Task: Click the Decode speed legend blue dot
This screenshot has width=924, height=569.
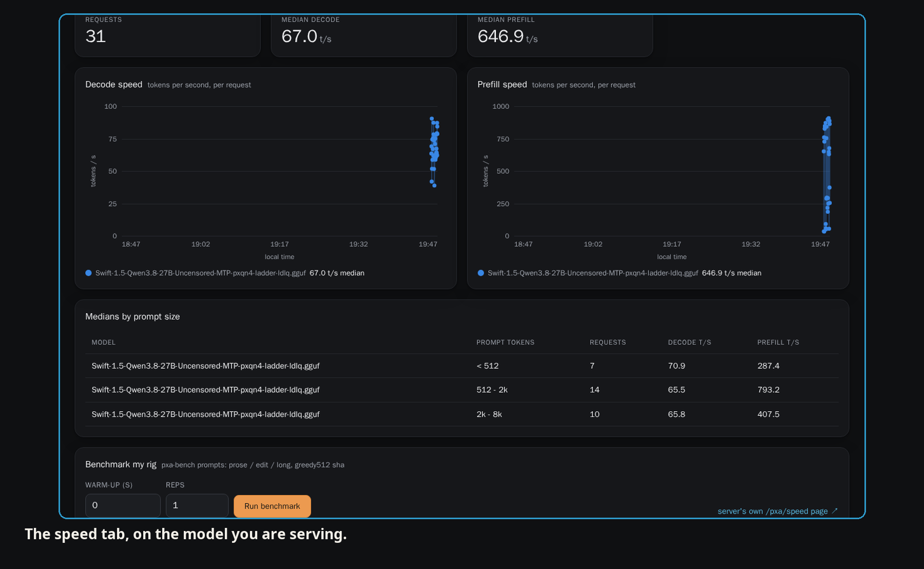Action: tap(88, 273)
